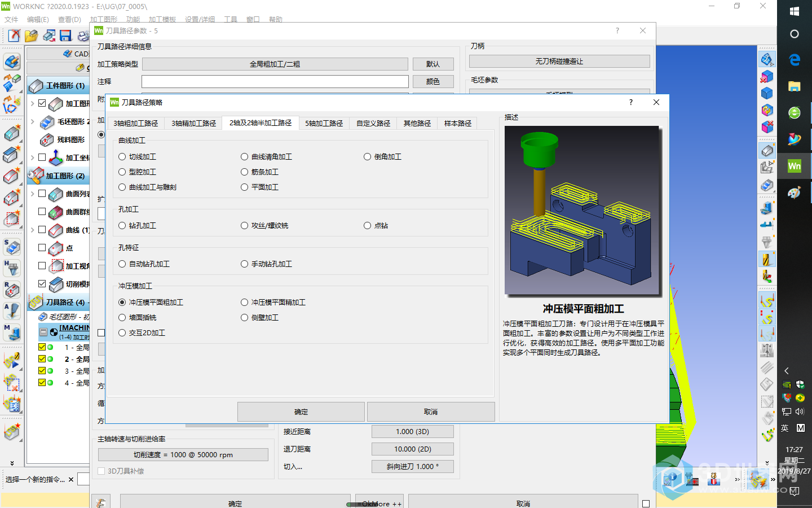Click the R-labeled icon in left toolbar
This screenshot has width=812, height=508.
[x=12, y=290]
